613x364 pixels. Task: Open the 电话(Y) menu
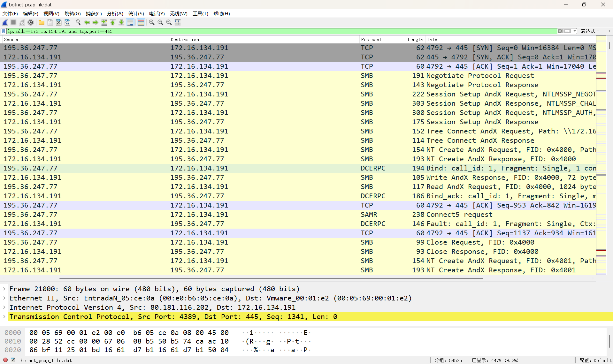click(x=157, y=13)
